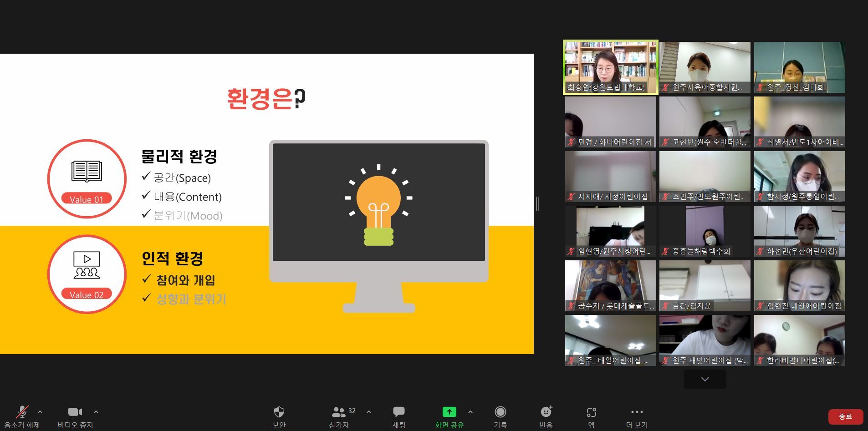Image resolution: width=868 pixels, height=431 pixels.
Task: Click the heading 인적 환경
Action: (x=172, y=259)
